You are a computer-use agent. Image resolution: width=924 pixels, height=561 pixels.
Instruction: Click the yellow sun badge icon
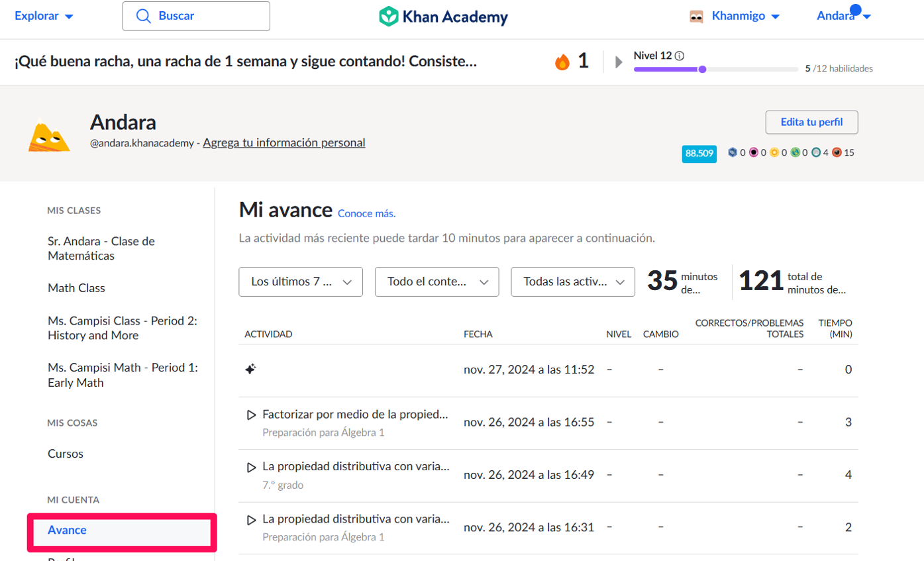(774, 152)
